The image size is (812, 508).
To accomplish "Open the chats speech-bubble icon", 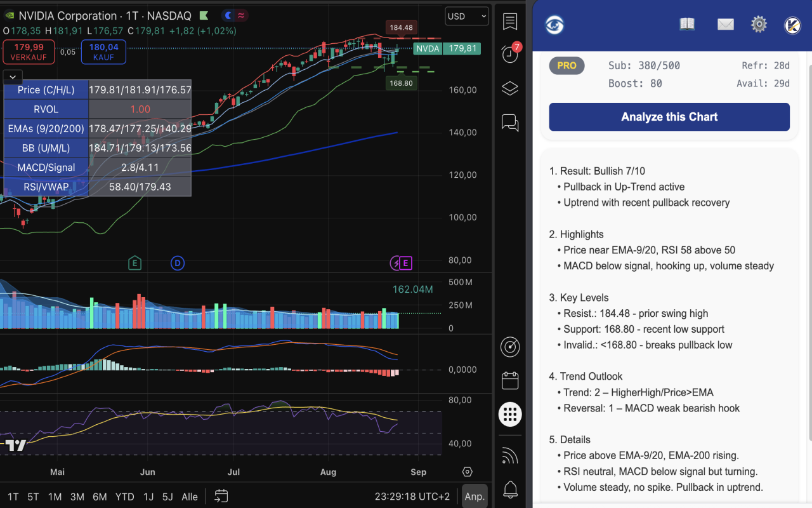I will point(510,123).
